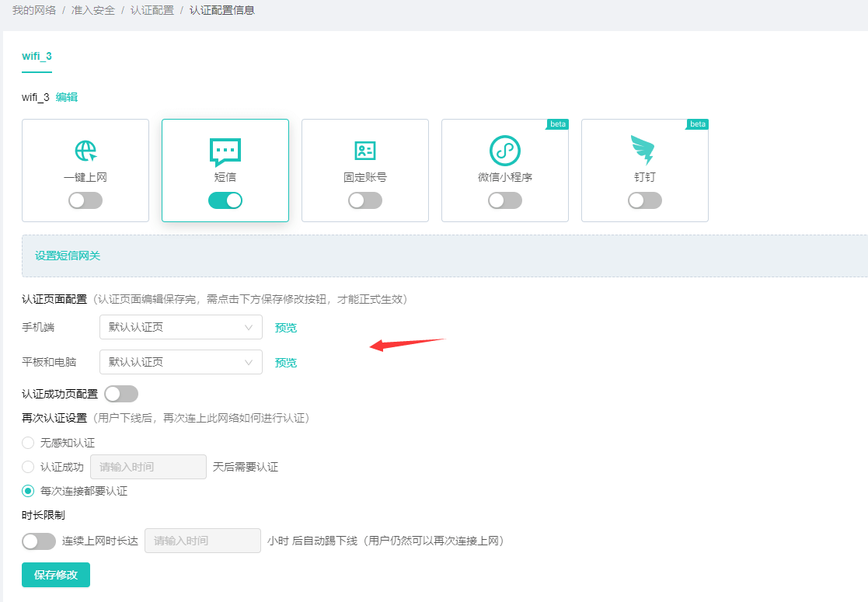Enable the 钉钉 authentication switch
Viewport: 868px width, 602px height.
[x=645, y=200]
